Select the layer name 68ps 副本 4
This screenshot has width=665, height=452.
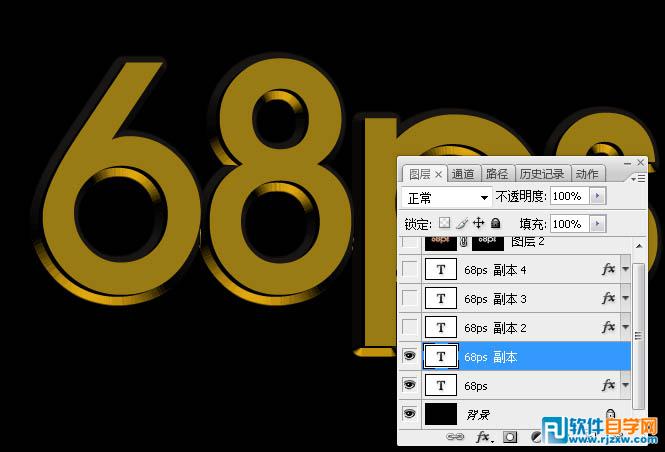click(x=495, y=270)
